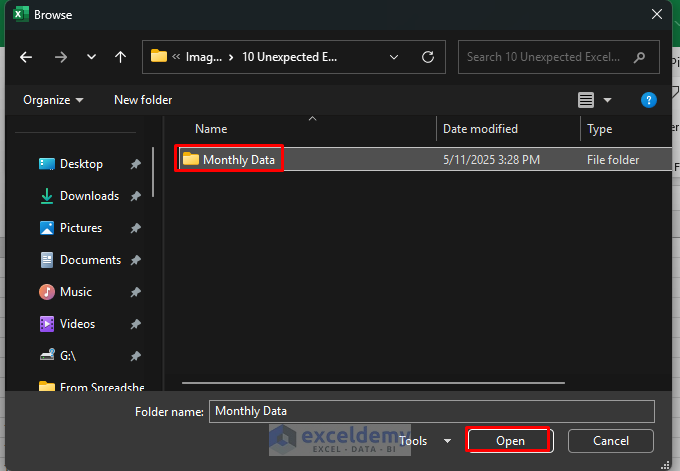This screenshot has width=680, height=471.
Task: Click the forward navigation arrow
Action: coord(61,57)
